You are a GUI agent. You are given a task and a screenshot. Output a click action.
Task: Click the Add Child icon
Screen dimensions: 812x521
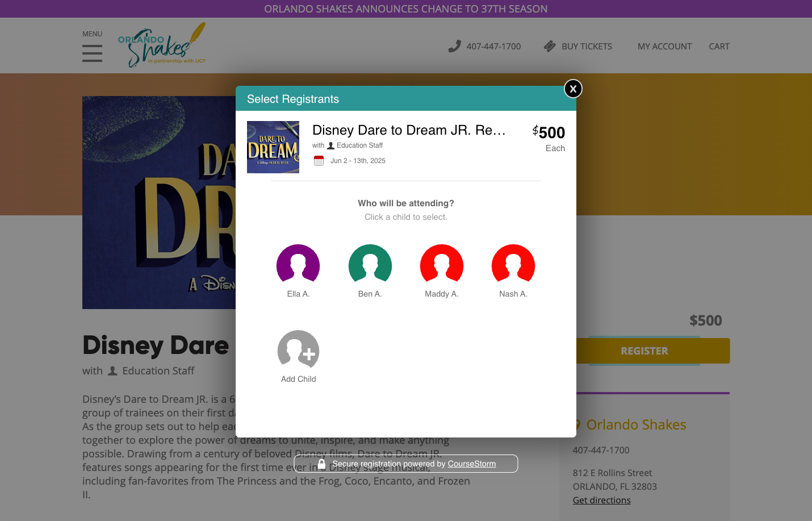pyautogui.click(x=298, y=350)
